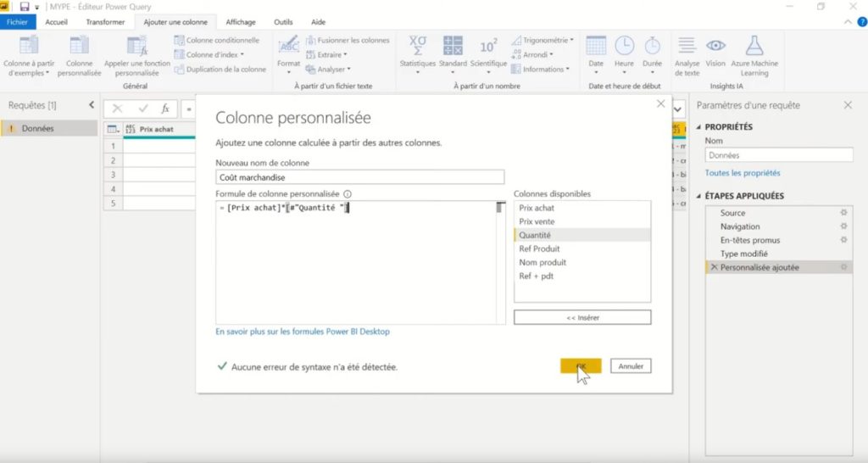Close the Colonne personnalisée dialog
Viewport: 868px width, 463px height.
pos(660,103)
